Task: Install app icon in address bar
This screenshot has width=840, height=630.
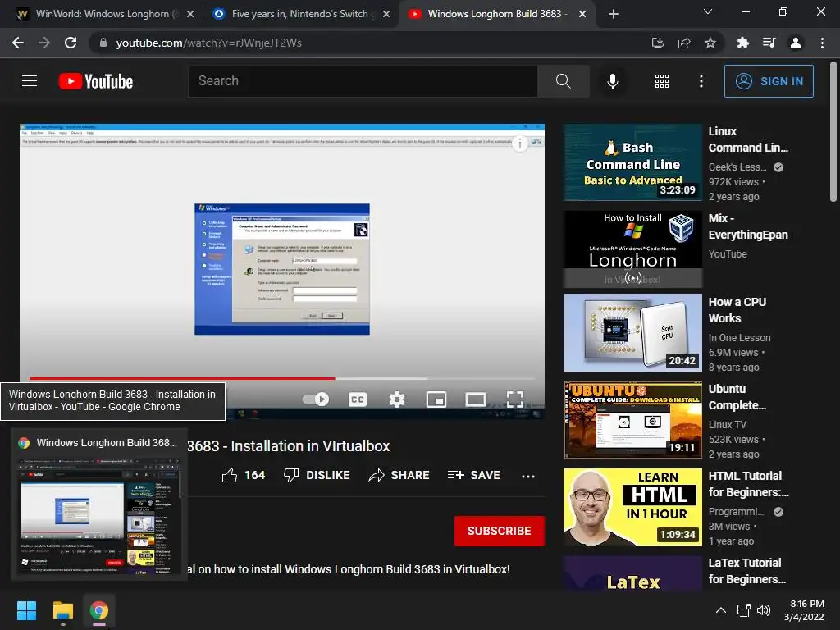Action: (x=657, y=43)
